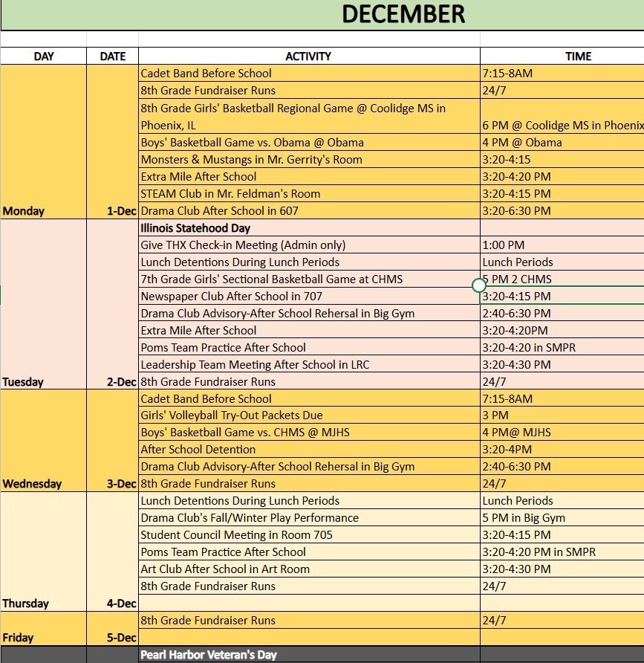Select the Monsters & Mustangs activity cell
Image resolution: width=644 pixels, height=663 pixels.
[308, 160]
